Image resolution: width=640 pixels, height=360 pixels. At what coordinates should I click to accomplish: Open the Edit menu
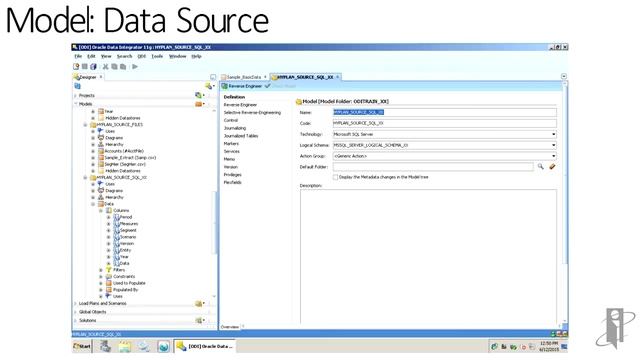[91, 56]
